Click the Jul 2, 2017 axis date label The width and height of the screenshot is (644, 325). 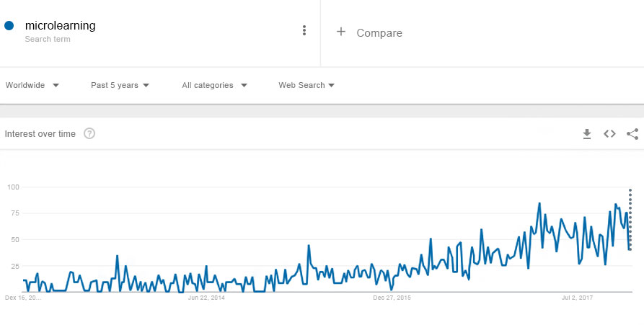point(577,297)
